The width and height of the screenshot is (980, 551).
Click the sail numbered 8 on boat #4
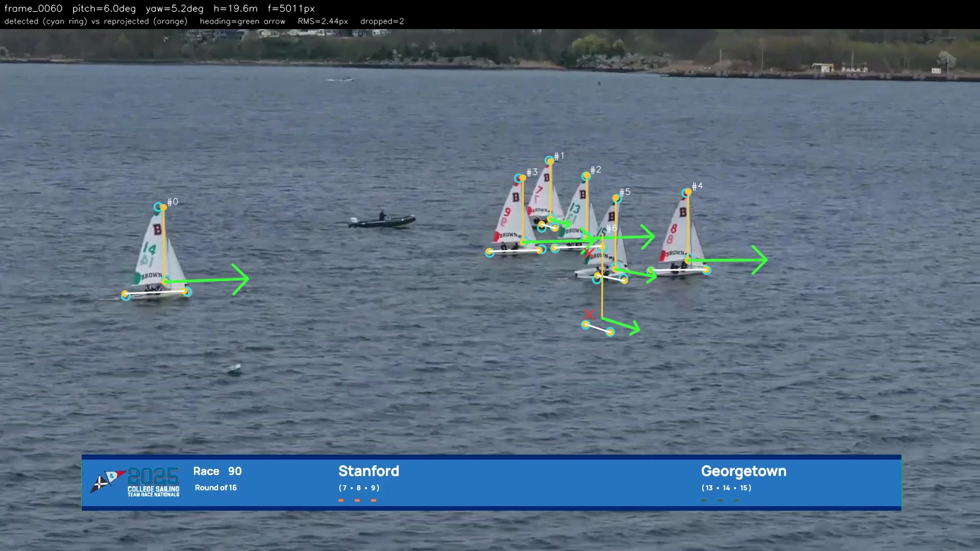point(673,229)
